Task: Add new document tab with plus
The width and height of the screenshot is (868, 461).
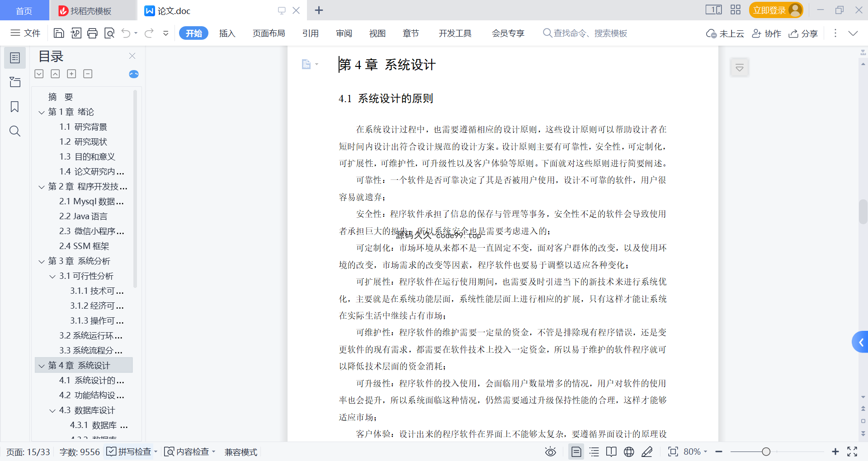Action: click(319, 10)
